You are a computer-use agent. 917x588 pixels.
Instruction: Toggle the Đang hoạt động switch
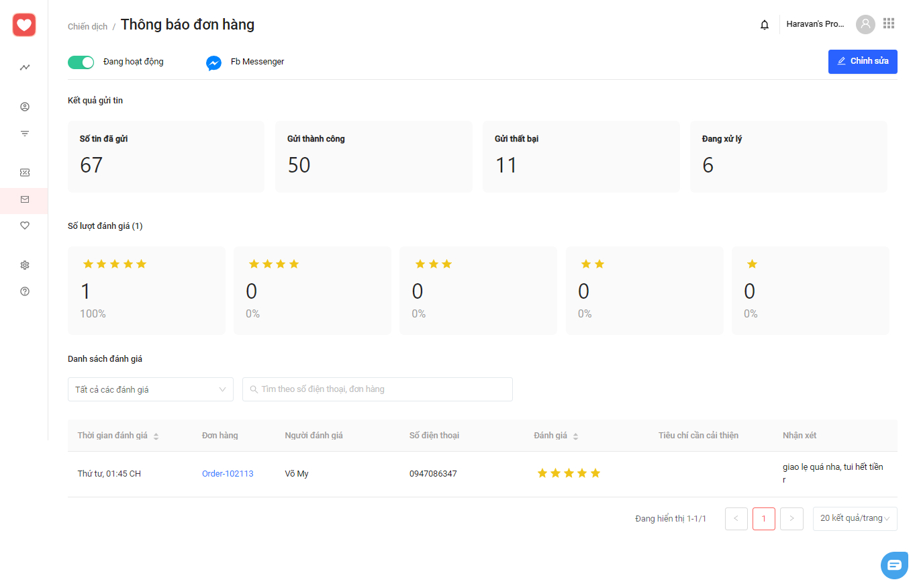click(x=81, y=62)
